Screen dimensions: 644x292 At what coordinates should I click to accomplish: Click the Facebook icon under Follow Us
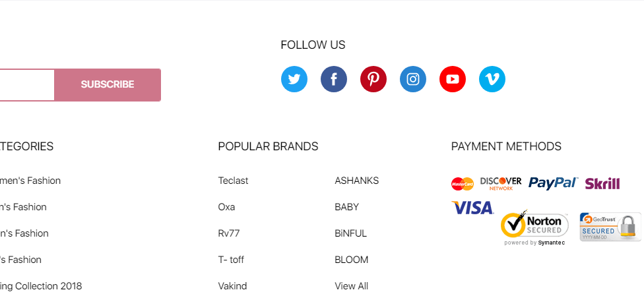(x=334, y=79)
